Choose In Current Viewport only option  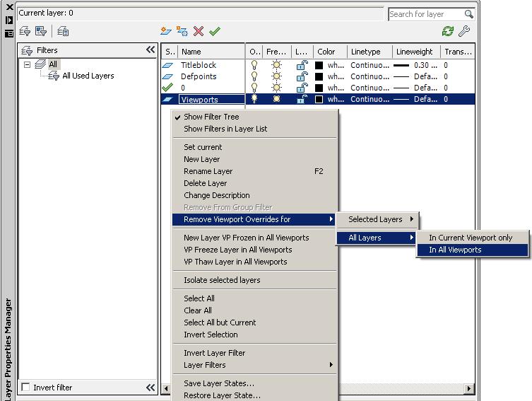472,238
